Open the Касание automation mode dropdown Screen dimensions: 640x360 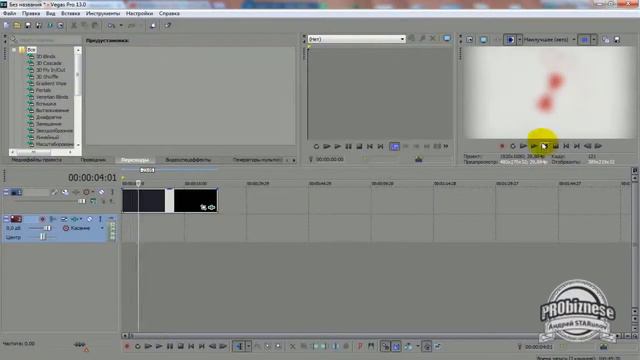[102, 228]
